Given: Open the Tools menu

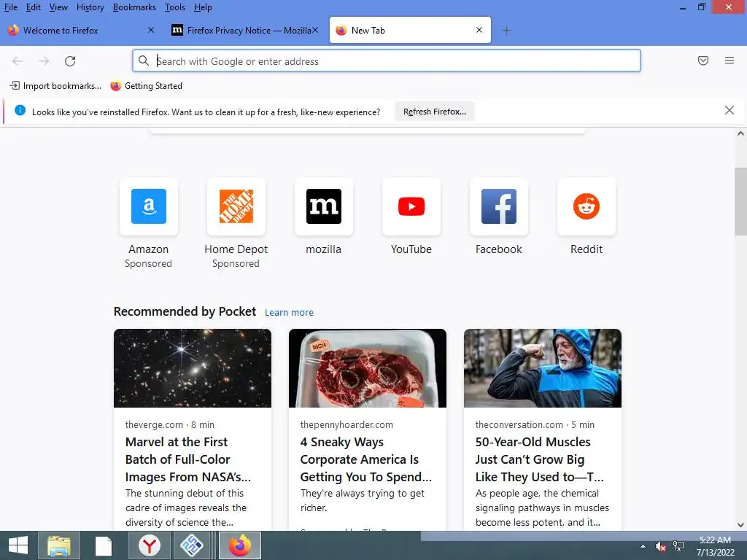Looking at the screenshot, I should 175,7.
